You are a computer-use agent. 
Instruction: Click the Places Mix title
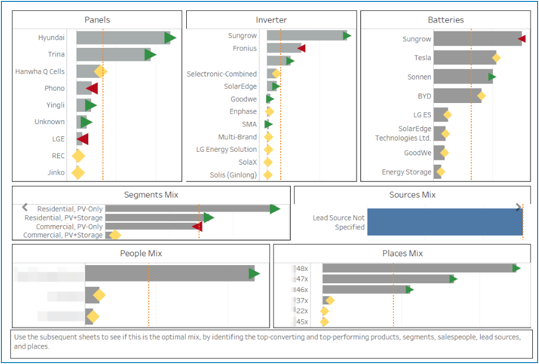coord(403,253)
